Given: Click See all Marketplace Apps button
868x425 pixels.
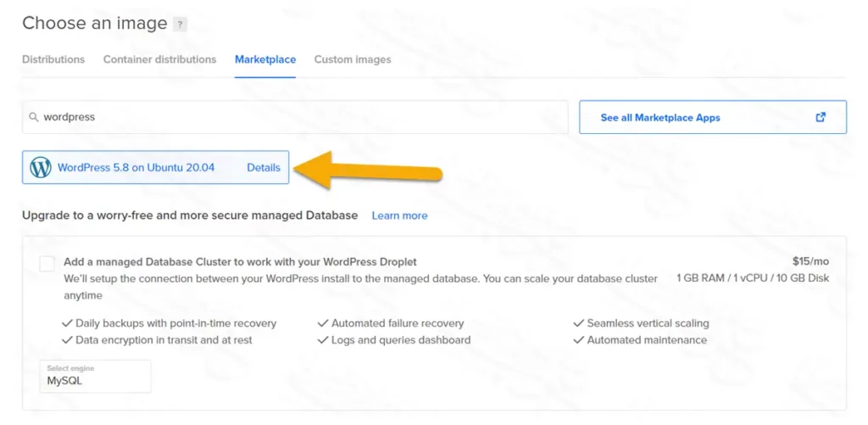Looking at the screenshot, I should (712, 117).
